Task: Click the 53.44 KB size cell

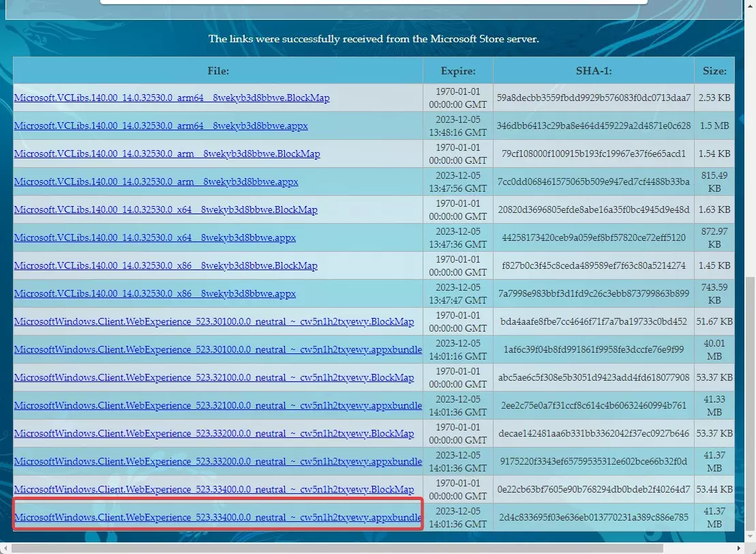Action: tap(714, 489)
